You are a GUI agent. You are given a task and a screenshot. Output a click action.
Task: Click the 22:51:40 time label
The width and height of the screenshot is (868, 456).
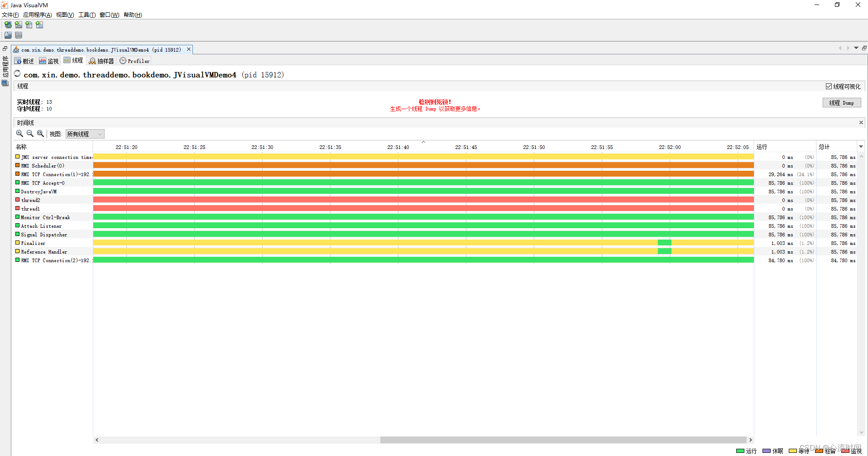[398, 147]
